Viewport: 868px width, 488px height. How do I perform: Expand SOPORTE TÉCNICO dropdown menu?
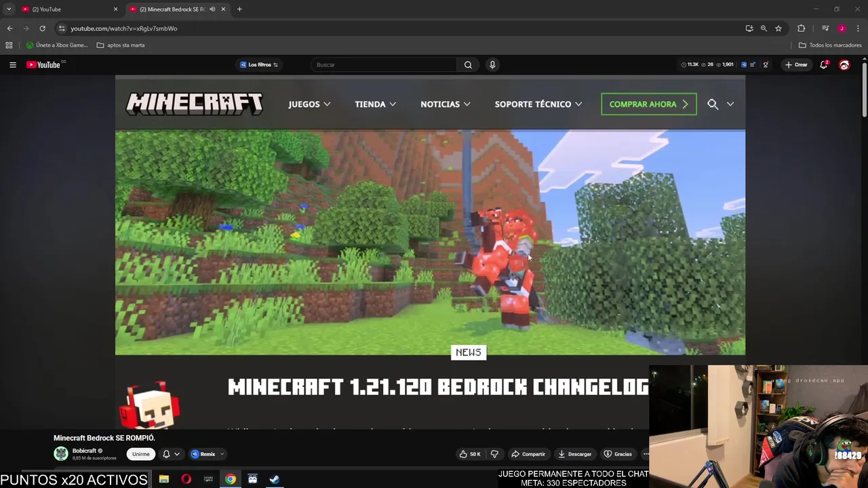click(x=538, y=104)
